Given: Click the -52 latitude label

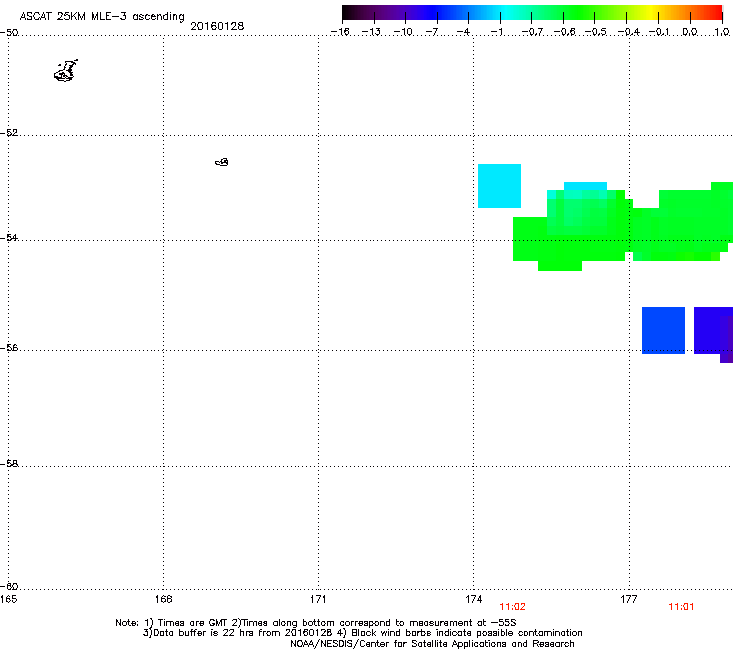Looking at the screenshot, I should (9, 133).
